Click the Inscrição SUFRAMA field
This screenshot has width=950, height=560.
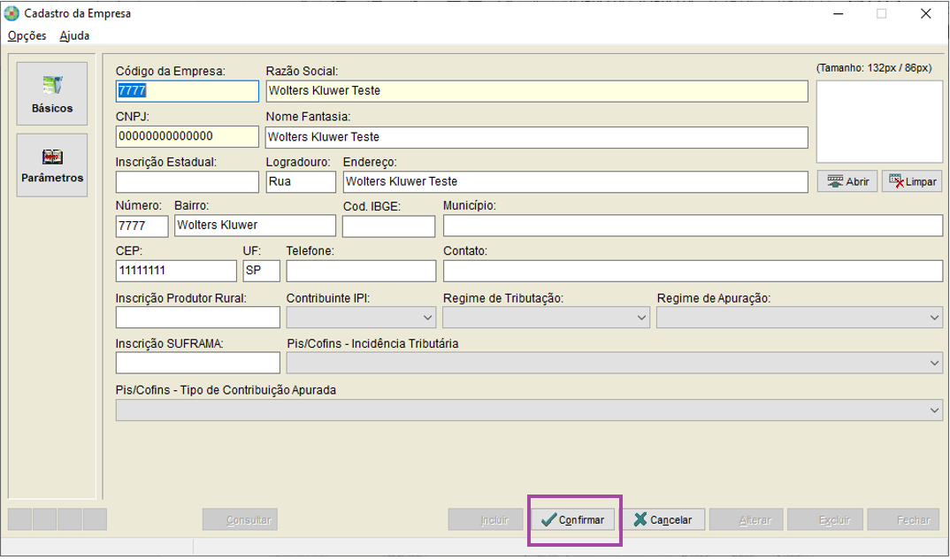pyautogui.click(x=198, y=363)
